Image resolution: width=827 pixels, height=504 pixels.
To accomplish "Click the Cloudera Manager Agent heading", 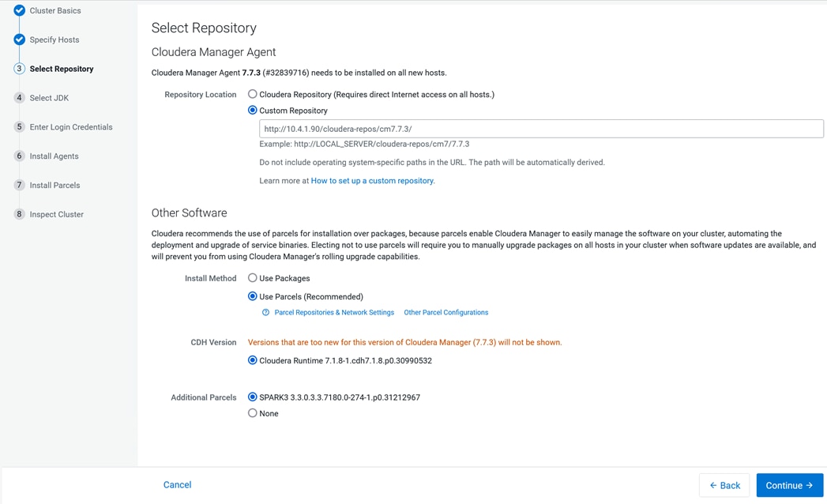I will pyautogui.click(x=213, y=51).
